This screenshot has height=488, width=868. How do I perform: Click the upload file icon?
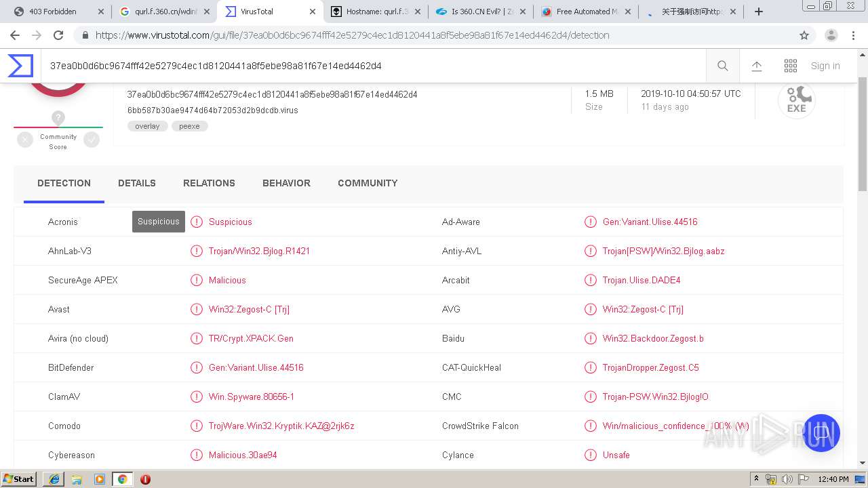757,66
